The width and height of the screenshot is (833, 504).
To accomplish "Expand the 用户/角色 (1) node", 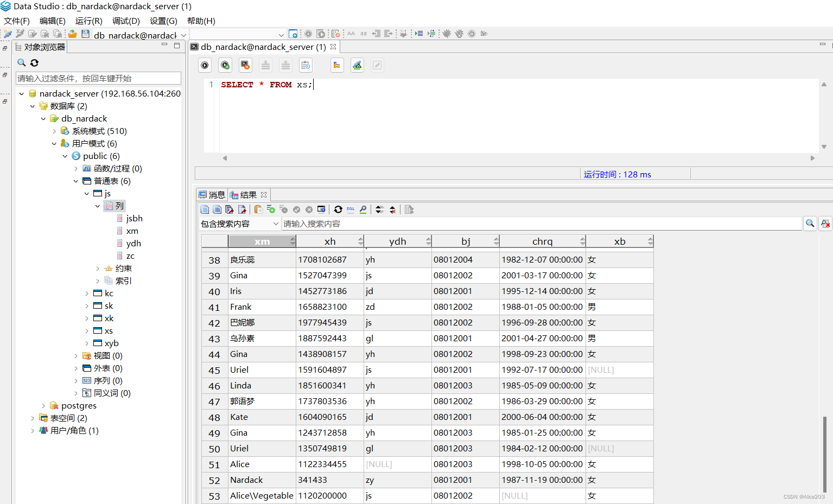I will tap(33, 431).
